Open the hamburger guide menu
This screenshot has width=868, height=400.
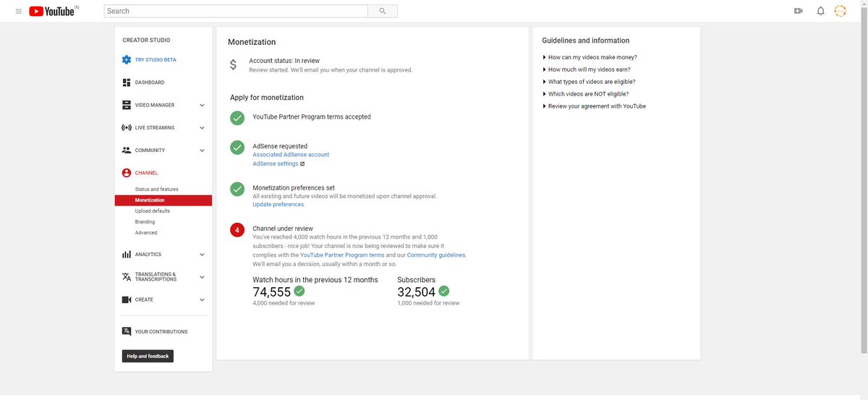coord(19,11)
